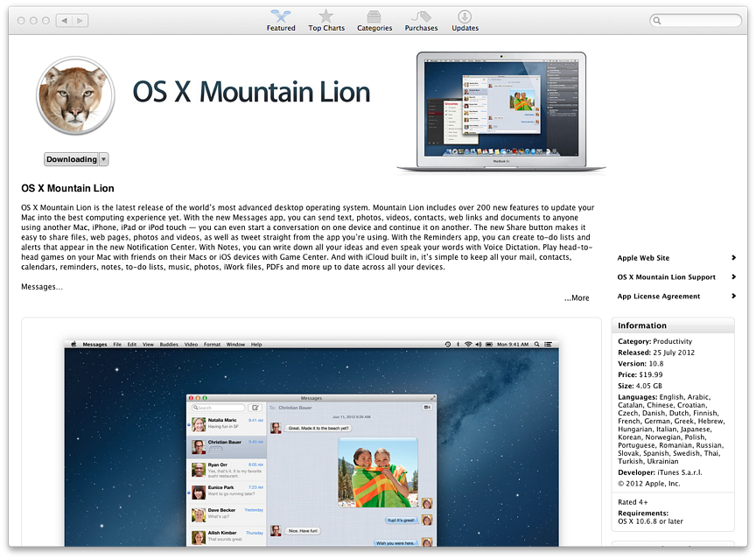Screen dimensions: 756x559
Task: Select Dave Becker conversation
Action: (226, 514)
